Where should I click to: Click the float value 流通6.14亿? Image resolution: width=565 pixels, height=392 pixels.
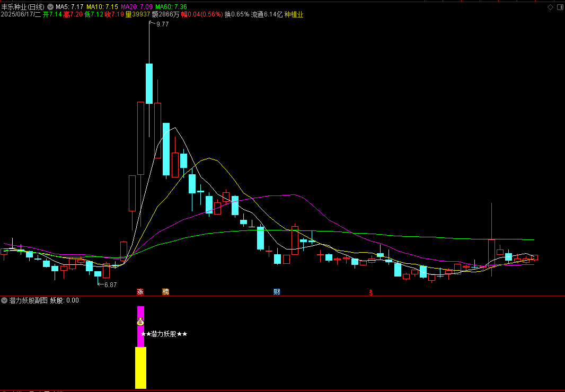point(267,14)
